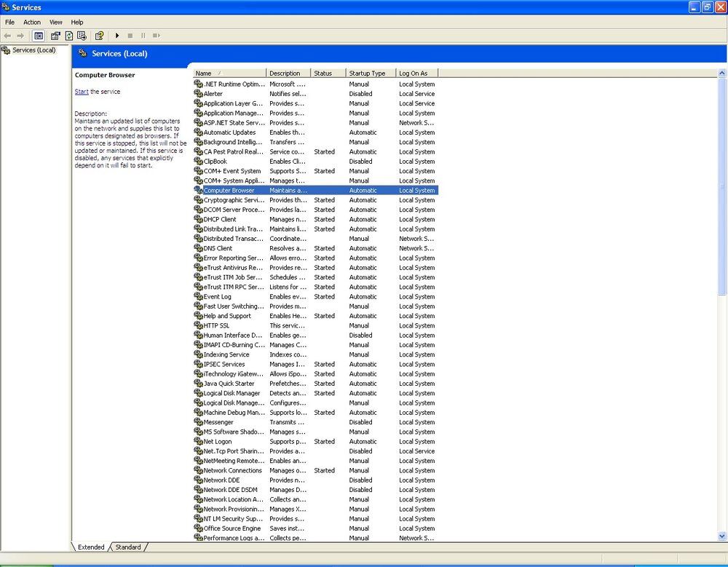Screen dimensions: 728x567
Task: Select the Network Connections service
Action: 316,470
